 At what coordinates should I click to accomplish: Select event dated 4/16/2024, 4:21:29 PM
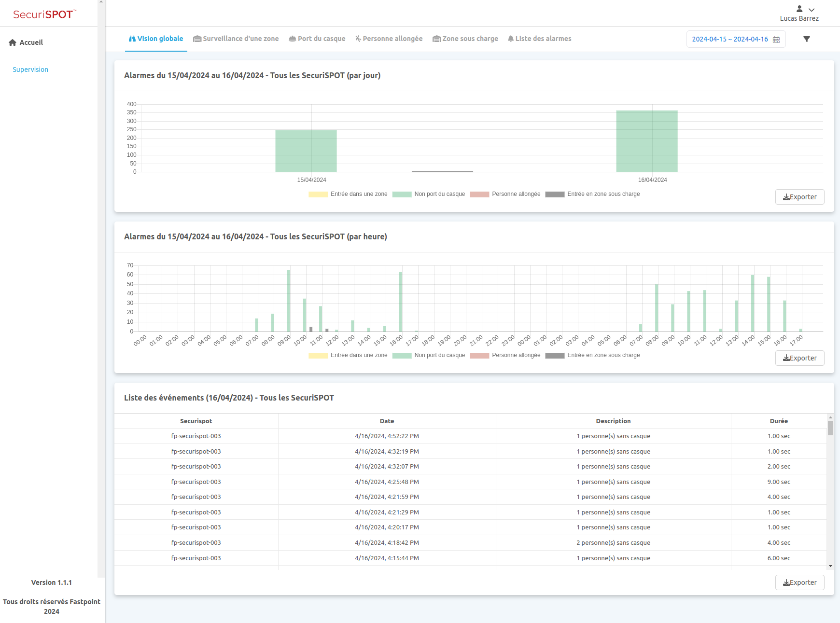tap(470, 512)
